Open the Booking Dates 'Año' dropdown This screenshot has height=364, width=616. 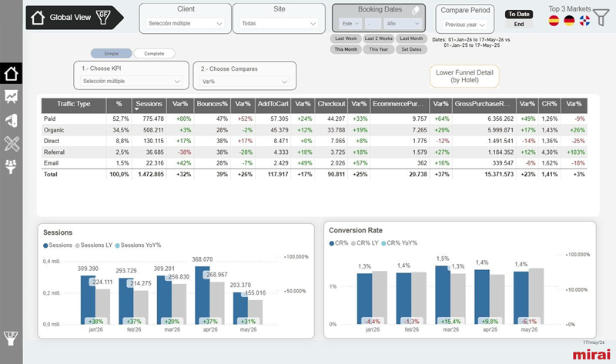point(403,24)
